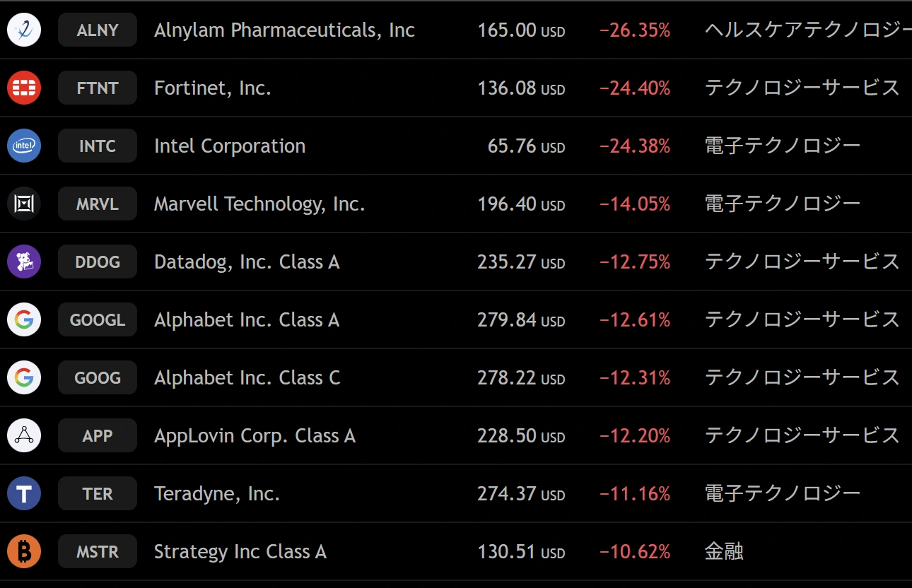Image resolution: width=912 pixels, height=588 pixels.
Task: Click the blue Intel logo icon
Action: (x=24, y=146)
